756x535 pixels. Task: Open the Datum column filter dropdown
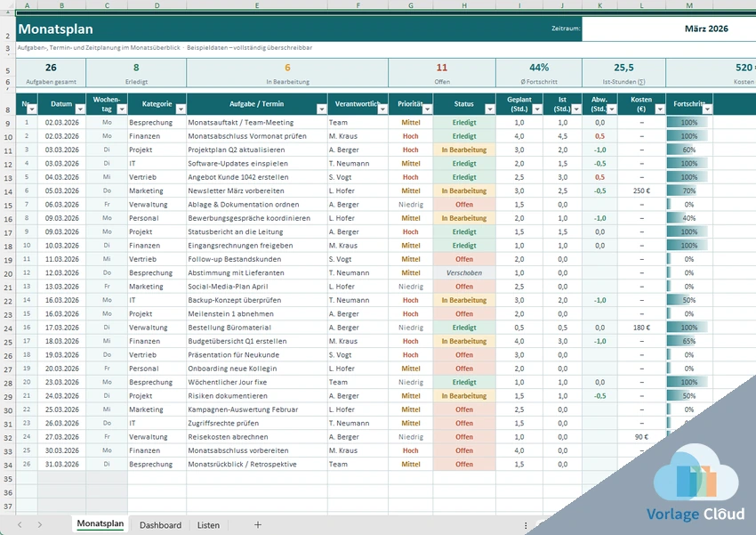pos(80,109)
